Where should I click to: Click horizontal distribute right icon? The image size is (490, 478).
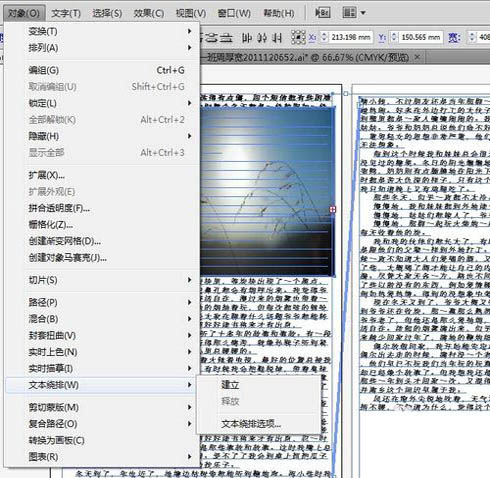click(277, 38)
